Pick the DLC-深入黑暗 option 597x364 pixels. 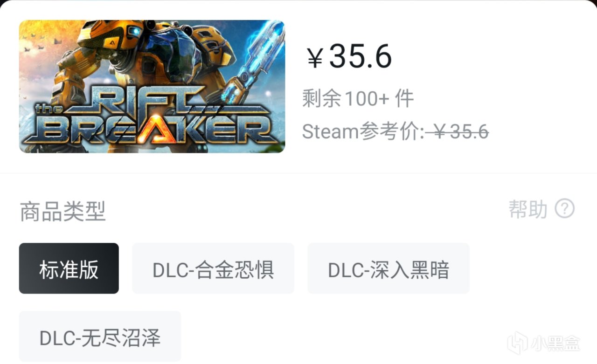pyautogui.click(x=389, y=268)
